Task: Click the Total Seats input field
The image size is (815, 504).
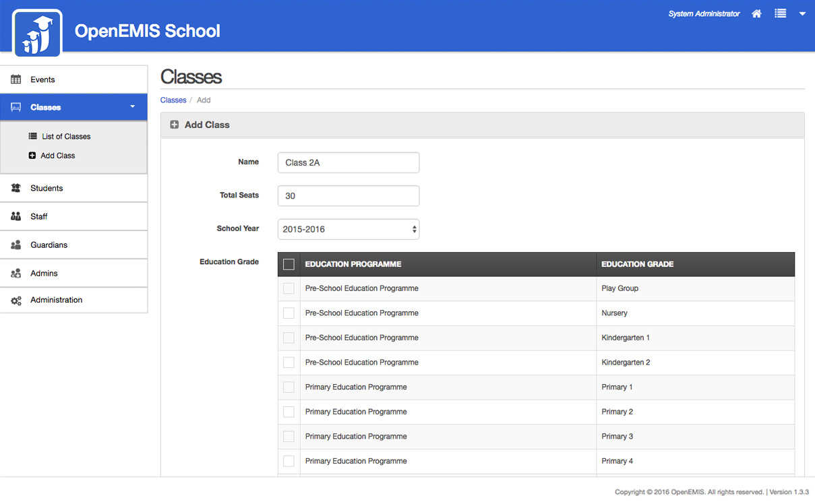Action: click(348, 195)
